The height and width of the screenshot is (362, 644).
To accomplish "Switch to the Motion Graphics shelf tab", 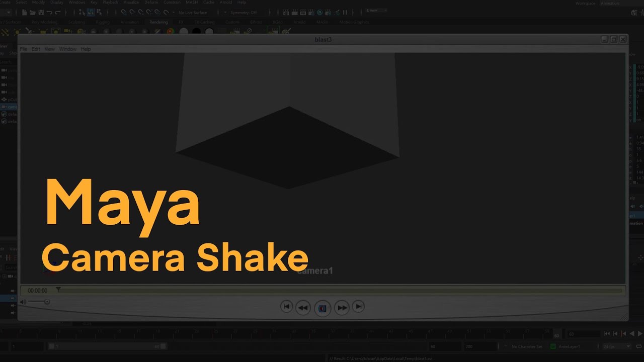I will (354, 22).
